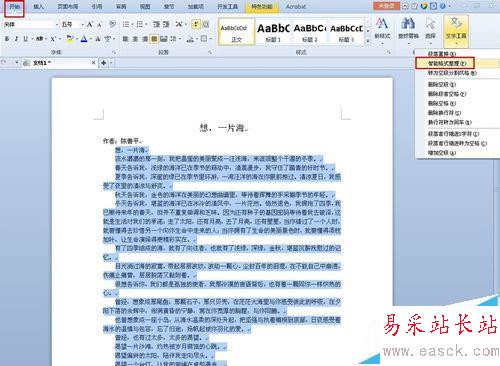This screenshot has width=500, height=366.
Task: Apply the font color under letter A
Action: click(x=84, y=39)
